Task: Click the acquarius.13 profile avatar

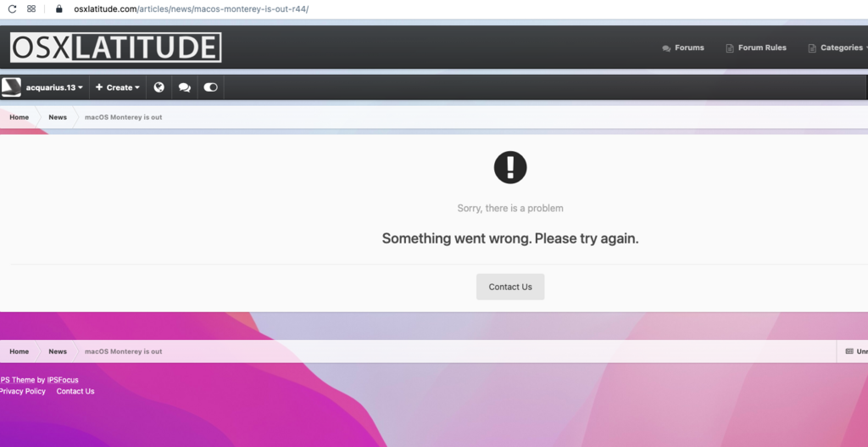Action: pyautogui.click(x=11, y=87)
